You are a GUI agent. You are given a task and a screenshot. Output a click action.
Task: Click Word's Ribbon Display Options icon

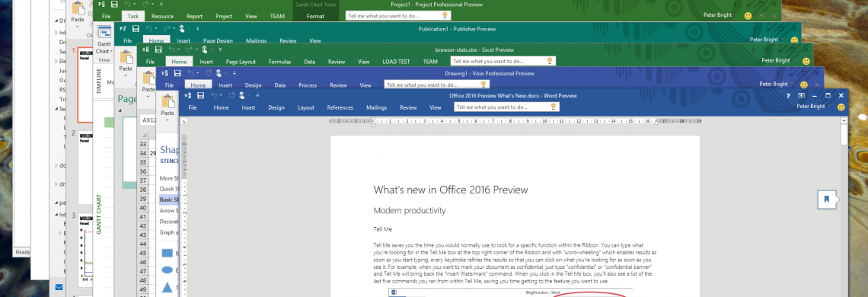pyautogui.click(x=801, y=96)
